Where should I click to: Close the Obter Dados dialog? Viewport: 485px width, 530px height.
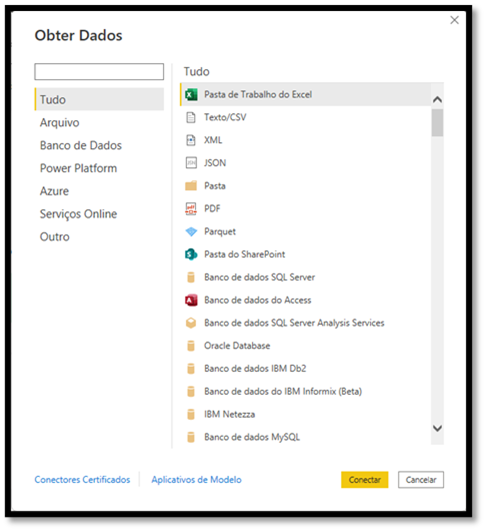pyautogui.click(x=455, y=20)
